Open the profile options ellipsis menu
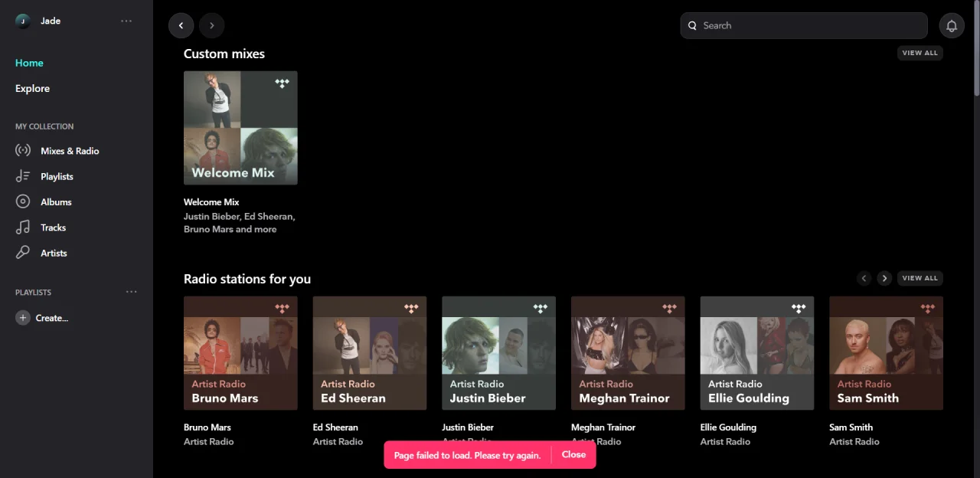Image resolution: width=980 pixels, height=478 pixels. pos(126,21)
